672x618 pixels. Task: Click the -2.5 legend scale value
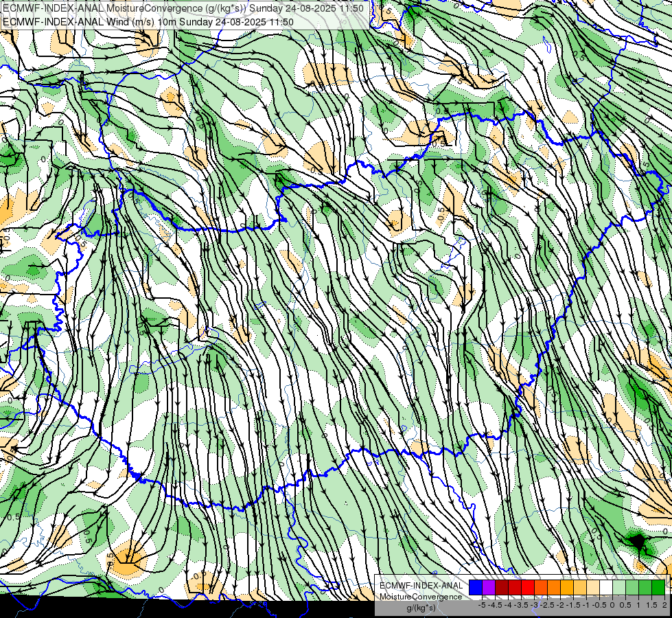(546, 605)
